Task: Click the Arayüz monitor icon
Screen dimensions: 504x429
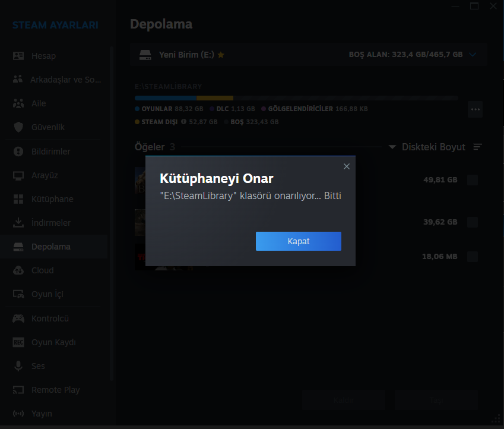Action: coord(18,175)
